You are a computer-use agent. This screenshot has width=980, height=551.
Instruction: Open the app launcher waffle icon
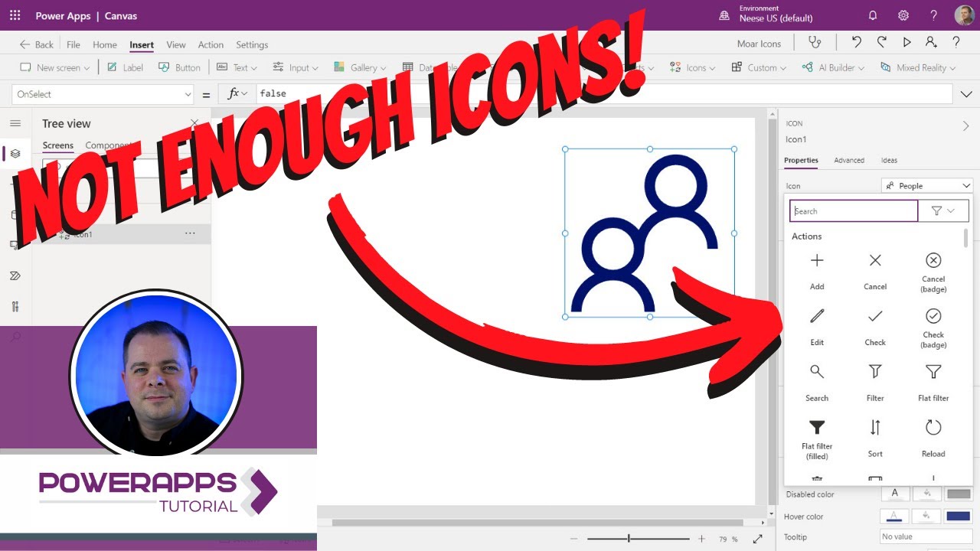click(15, 15)
